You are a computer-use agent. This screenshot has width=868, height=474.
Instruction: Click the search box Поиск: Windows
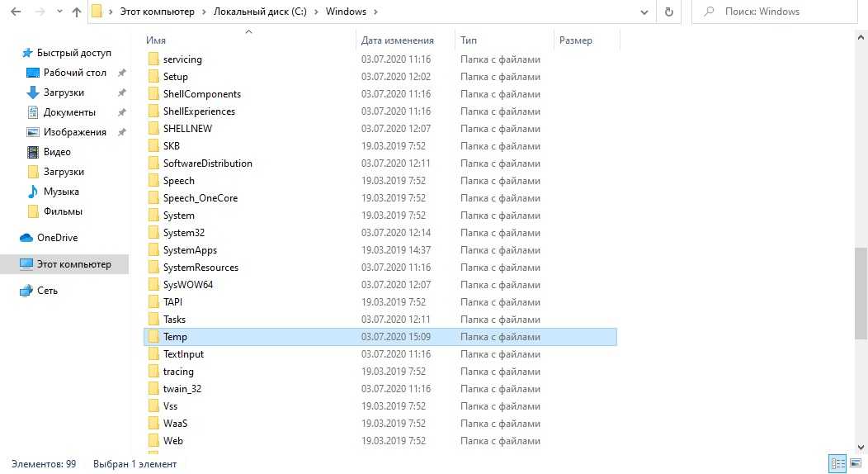[x=775, y=12]
